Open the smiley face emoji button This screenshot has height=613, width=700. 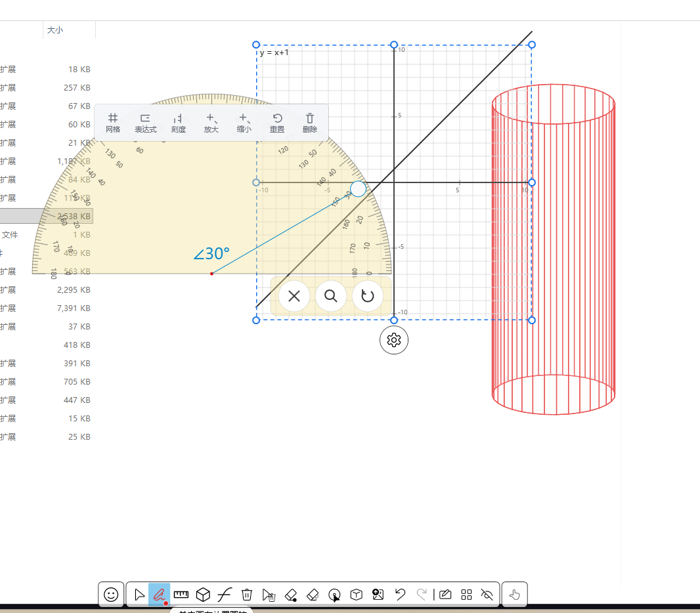click(111, 594)
